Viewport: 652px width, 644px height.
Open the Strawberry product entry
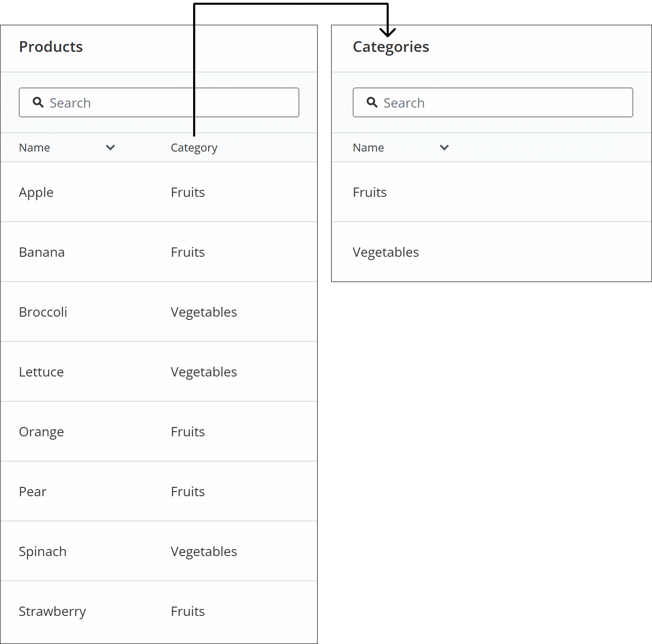pos(52,611)
